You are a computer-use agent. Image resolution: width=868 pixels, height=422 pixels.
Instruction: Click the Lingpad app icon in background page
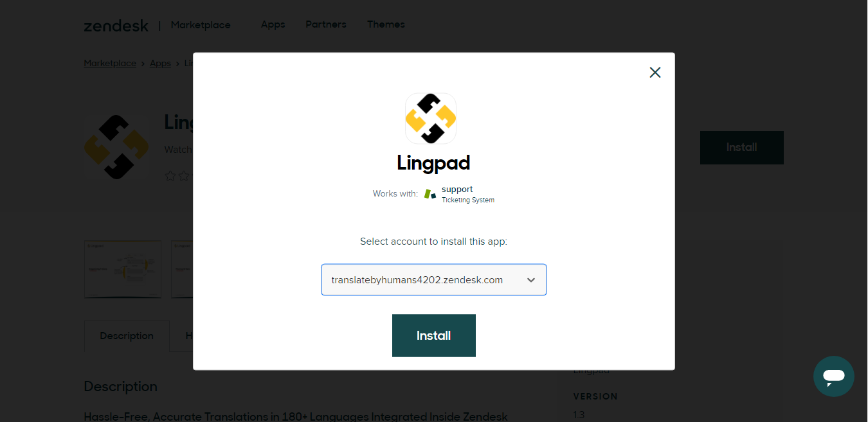pos(116,146)
